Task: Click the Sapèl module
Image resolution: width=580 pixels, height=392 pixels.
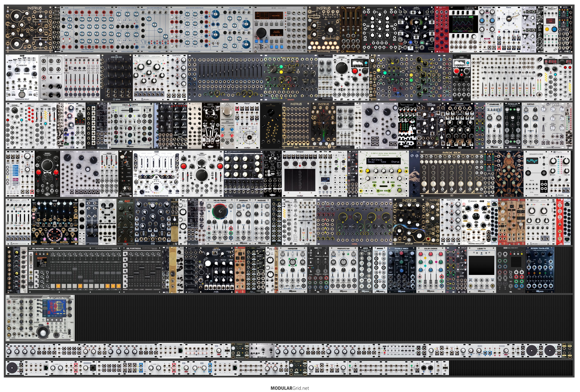Action: coord(425,77)
